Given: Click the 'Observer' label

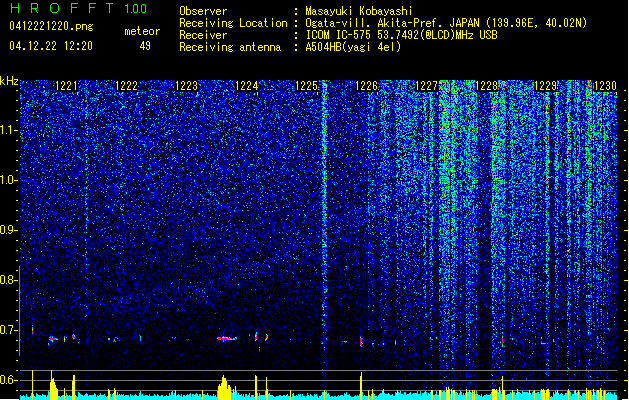Looking at the screenshot, I should click(203, 11).
